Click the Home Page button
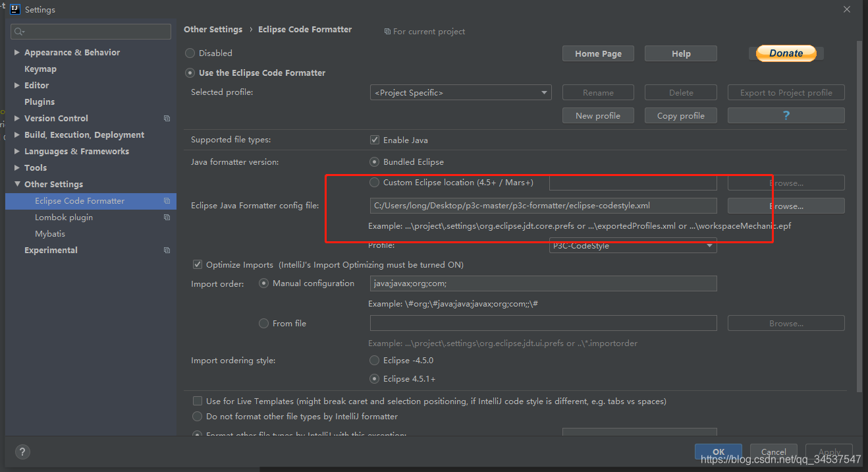868x472 pixels. [x=598, y=53]
